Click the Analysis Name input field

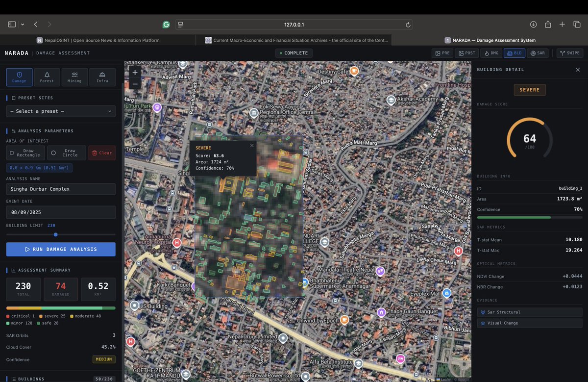pyautogui.click(x=61, y=189)
